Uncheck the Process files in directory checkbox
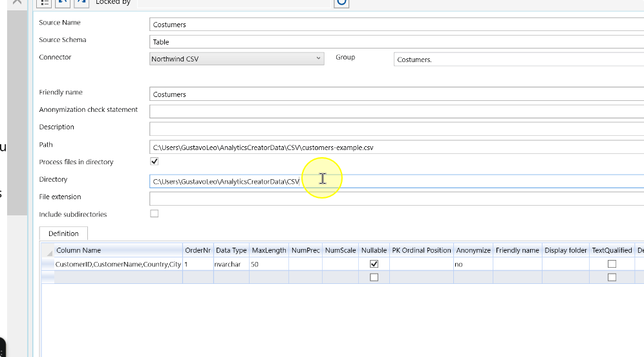The height and width of the screenshot is (357, 644). pyautogui.click(x=155, y=162)
